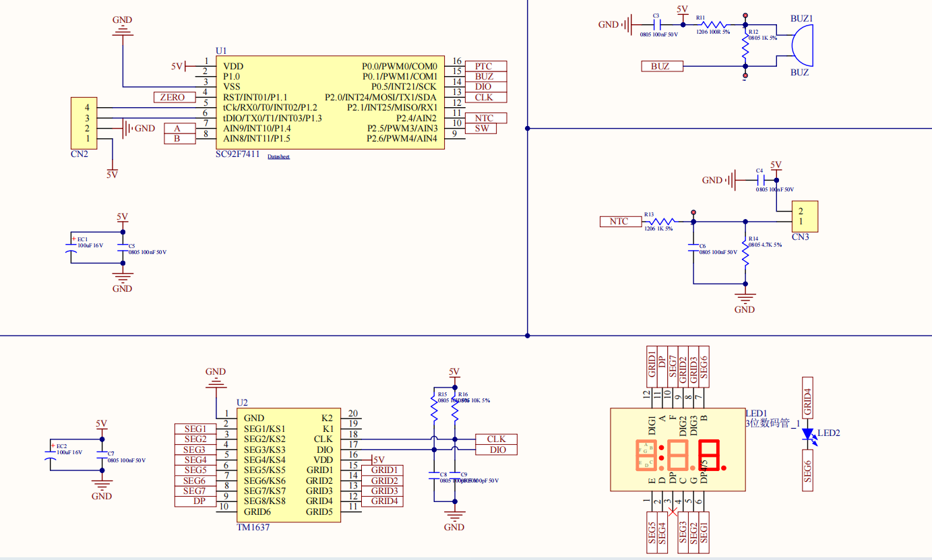The width and height of the screenshot is (932, 560).
Task: Select the CLK port at U2 pin 18
Action: [497, 439]
